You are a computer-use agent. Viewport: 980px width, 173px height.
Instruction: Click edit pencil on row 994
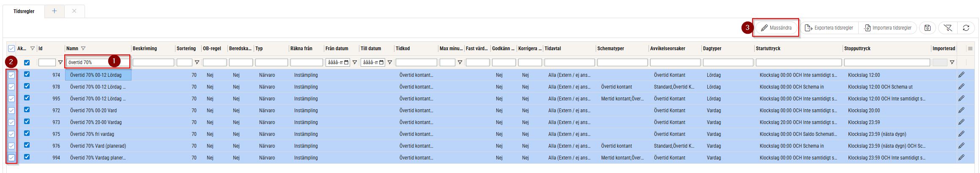tap(961, 157)
